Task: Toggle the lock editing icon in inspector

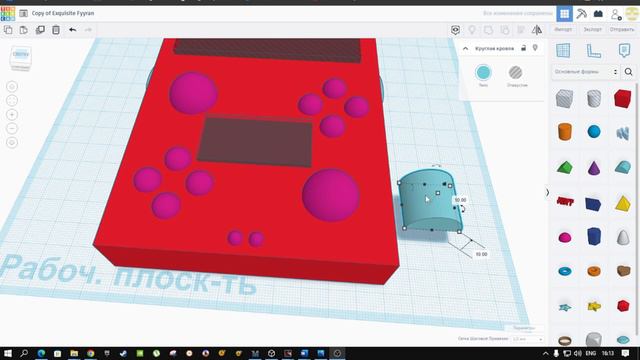Action: coord(524,48)
